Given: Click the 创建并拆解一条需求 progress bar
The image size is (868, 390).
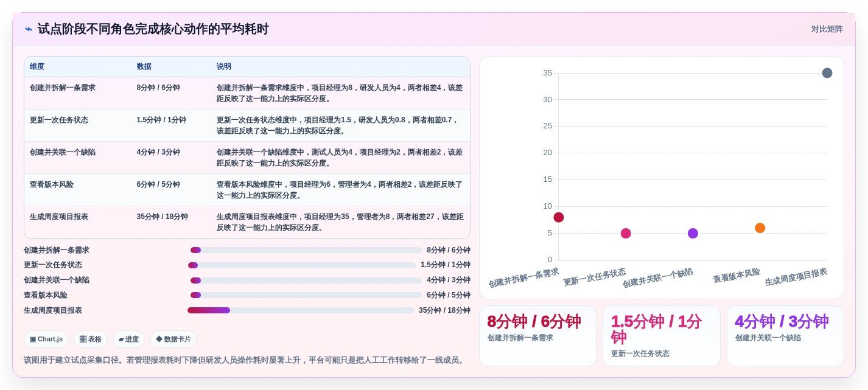Looking at the screenshot, I should tap(306, 250).
